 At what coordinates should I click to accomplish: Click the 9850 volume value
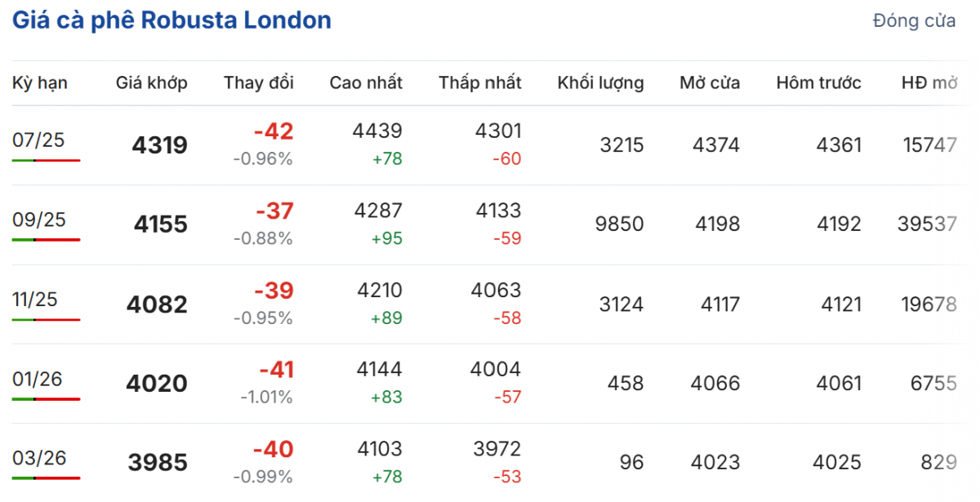[620, 224]
